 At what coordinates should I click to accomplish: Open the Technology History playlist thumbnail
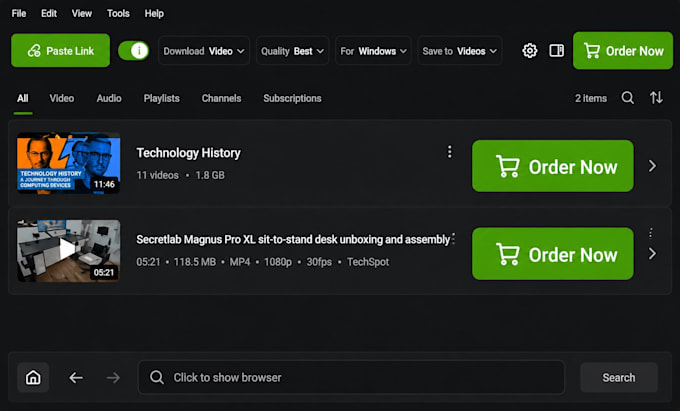click(69, 163)
